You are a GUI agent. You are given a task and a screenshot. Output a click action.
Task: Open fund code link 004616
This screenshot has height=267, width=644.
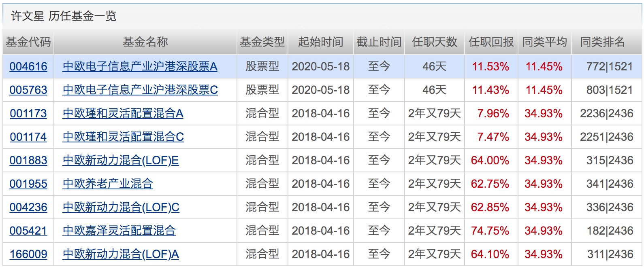point(28,66)
